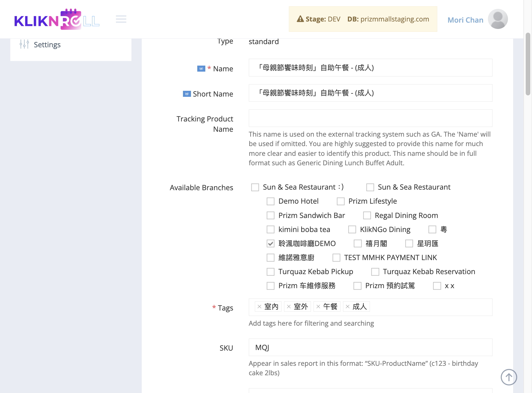Check the Prizm 车維修服務 branch
Viewport: 532px width, 393px height.
click(271, 286)
